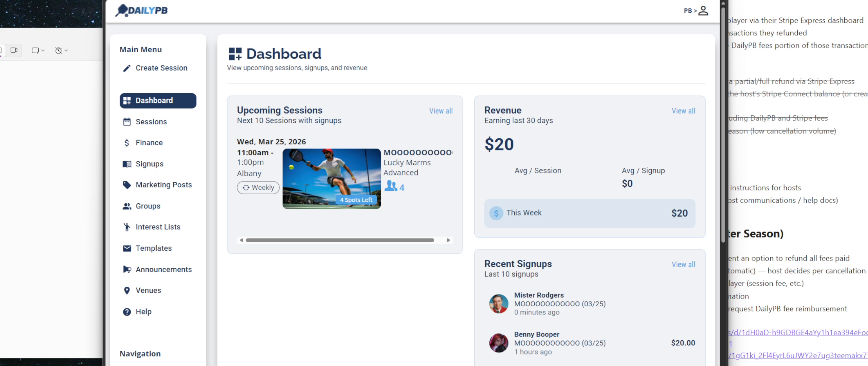
Task: Click the Lucky Marms host name
Action: coord(407,163)
